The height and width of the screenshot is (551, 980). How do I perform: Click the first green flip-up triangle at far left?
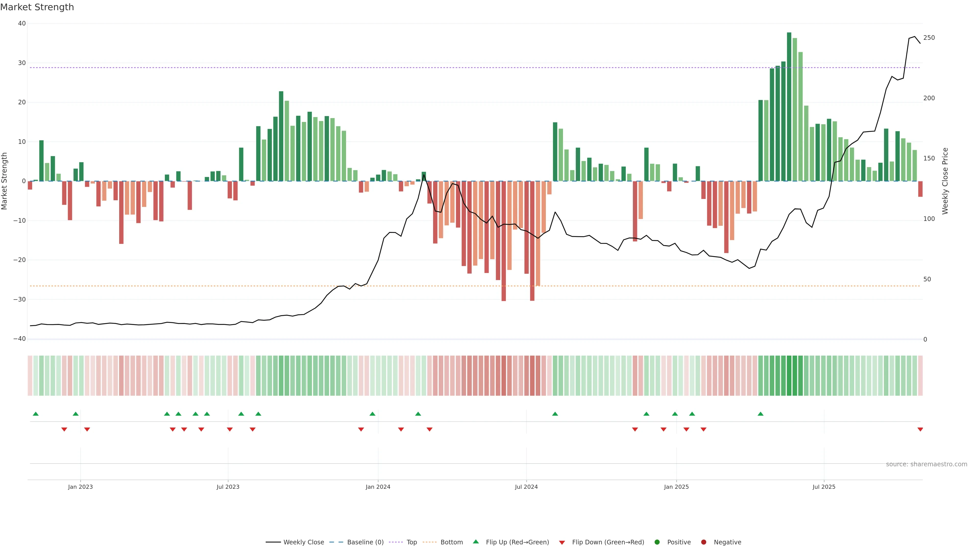[x=36, y=414]
